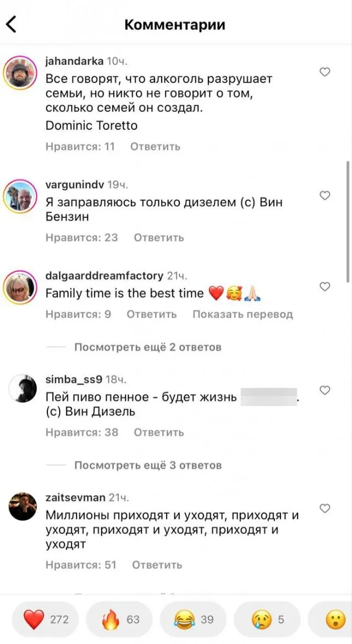Click the comments scrollbar on the right

(x=348, y=221)
